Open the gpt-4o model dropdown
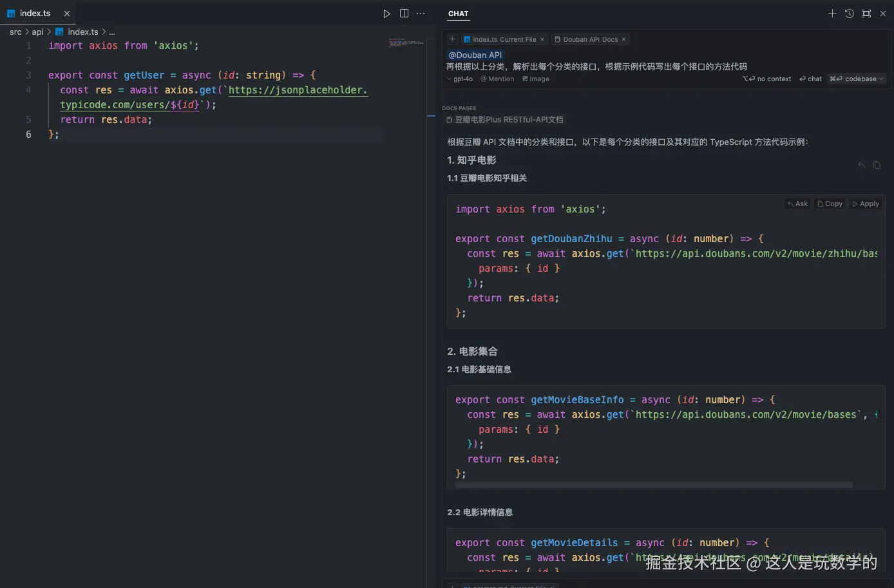 pos(461,79)
